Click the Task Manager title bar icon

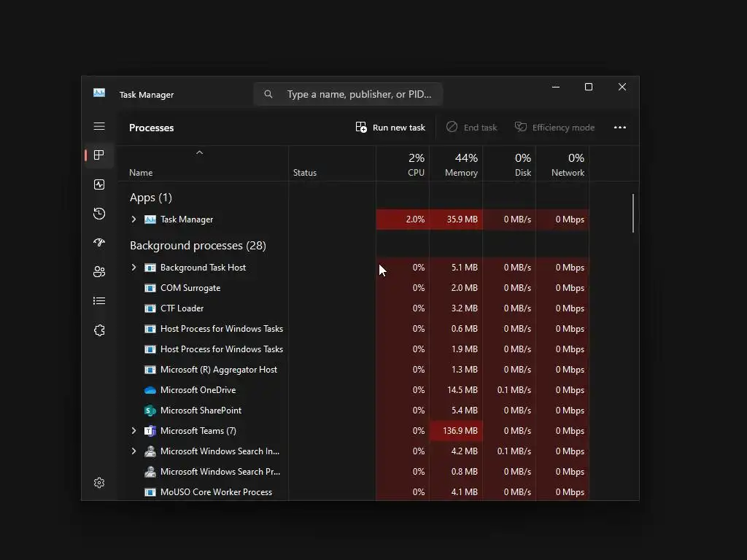pyautogui.click(x=99, y=93)
